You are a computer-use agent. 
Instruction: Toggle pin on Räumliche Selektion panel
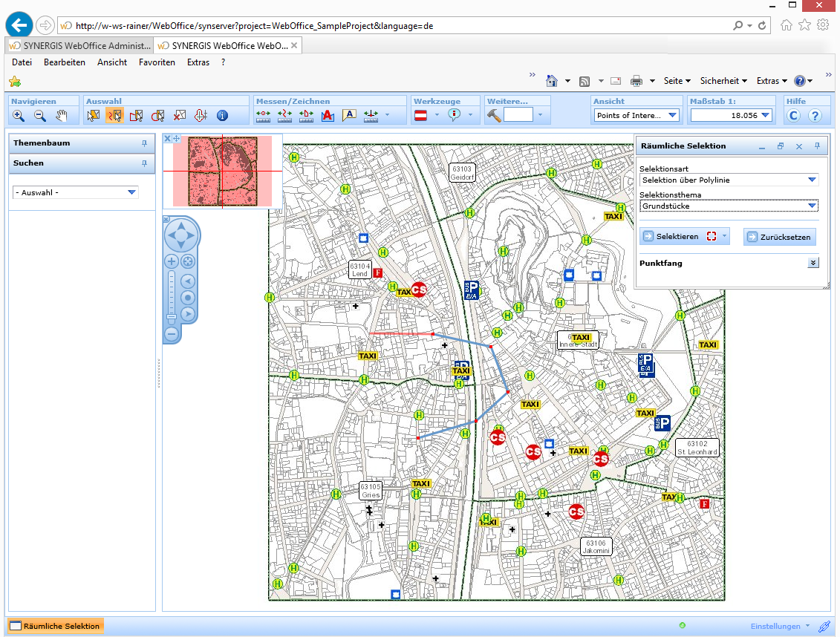click(817, 146)
